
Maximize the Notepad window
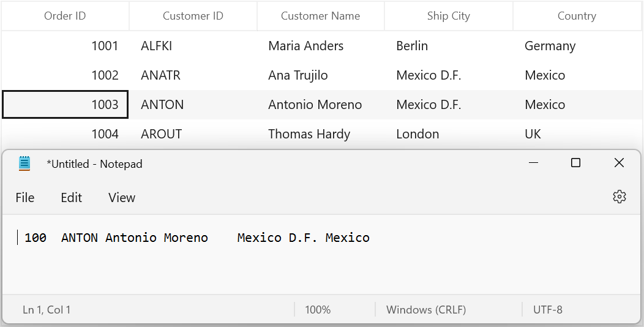576,163
